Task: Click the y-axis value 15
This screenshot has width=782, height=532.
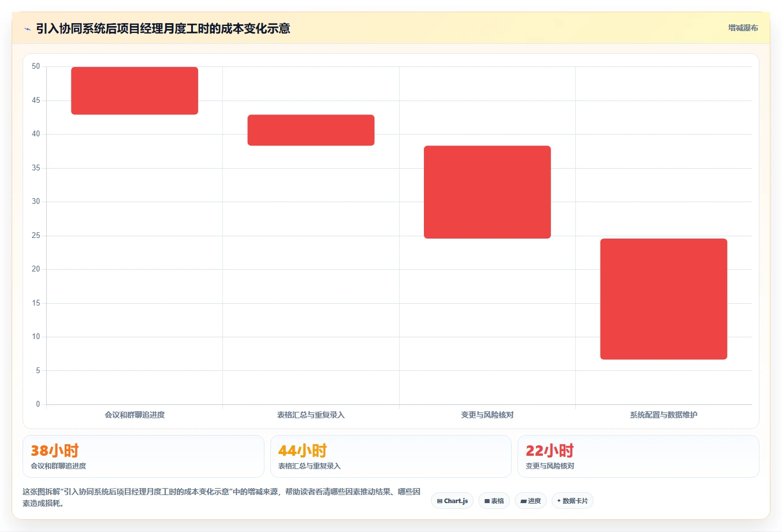Action: tap(36, 303)
